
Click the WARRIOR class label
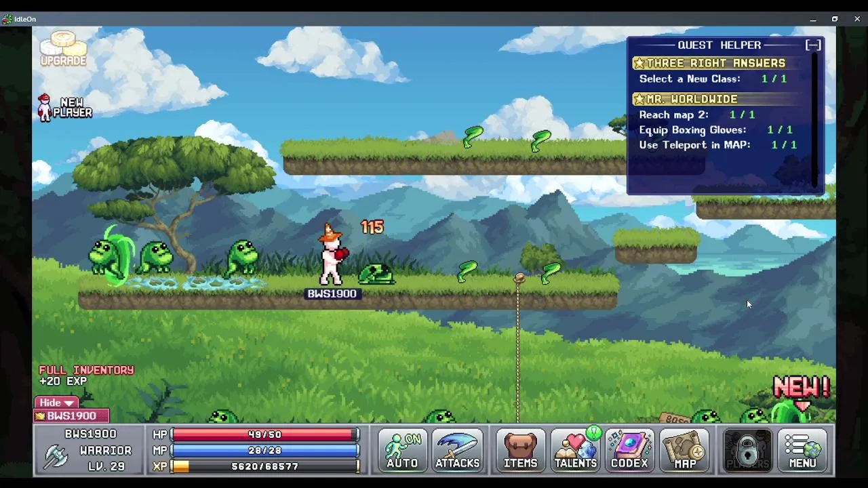[106, 450]
